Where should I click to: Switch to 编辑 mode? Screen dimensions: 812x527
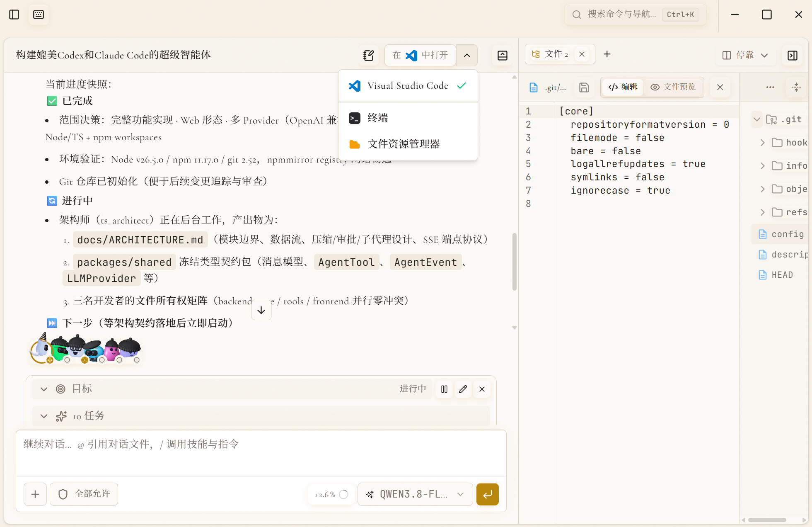[x=623, y=87]
